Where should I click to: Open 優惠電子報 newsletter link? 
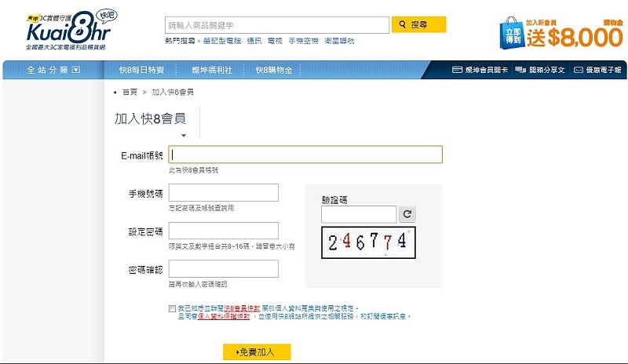pyautogui.click(x=597, y=70)
